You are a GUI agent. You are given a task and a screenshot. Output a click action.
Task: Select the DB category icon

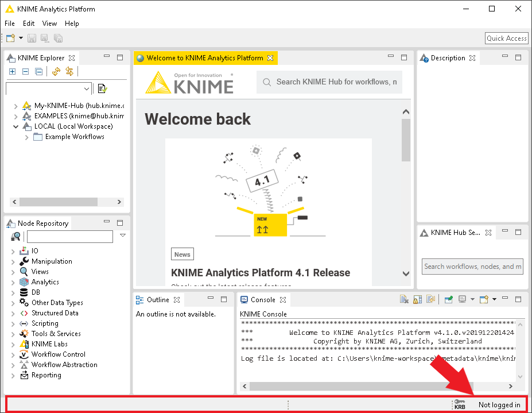point(24,292)
